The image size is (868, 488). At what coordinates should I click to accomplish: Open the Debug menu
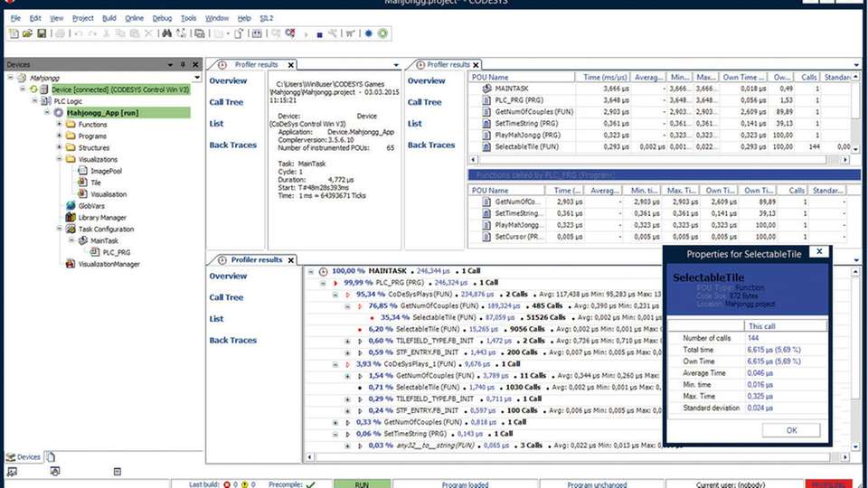pos(162,18)
